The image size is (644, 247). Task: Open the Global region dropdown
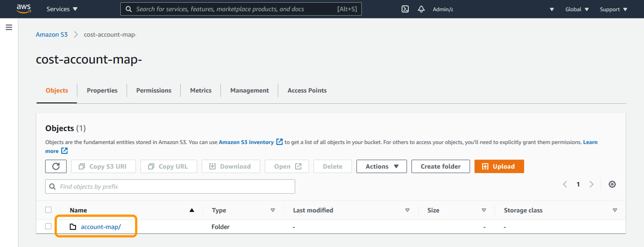point(577,9)
